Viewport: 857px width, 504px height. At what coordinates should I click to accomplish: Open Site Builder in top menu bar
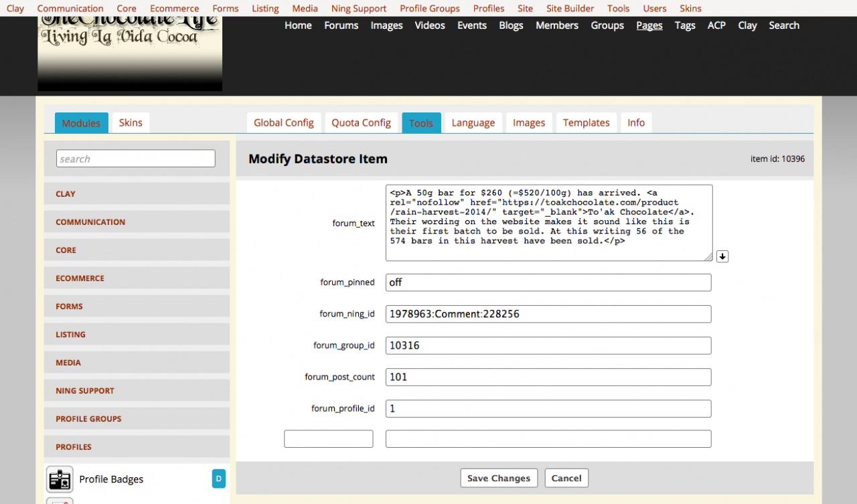click(x=570, y=9)
